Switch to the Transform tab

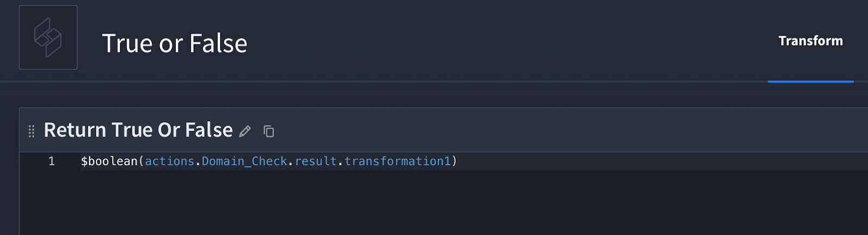point(810,41)
